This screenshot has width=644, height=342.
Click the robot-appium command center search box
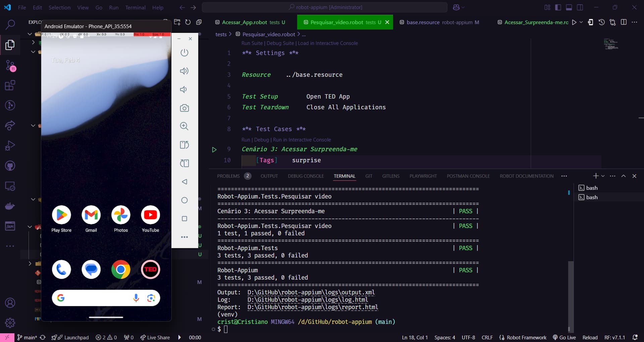tap(325, 7)
